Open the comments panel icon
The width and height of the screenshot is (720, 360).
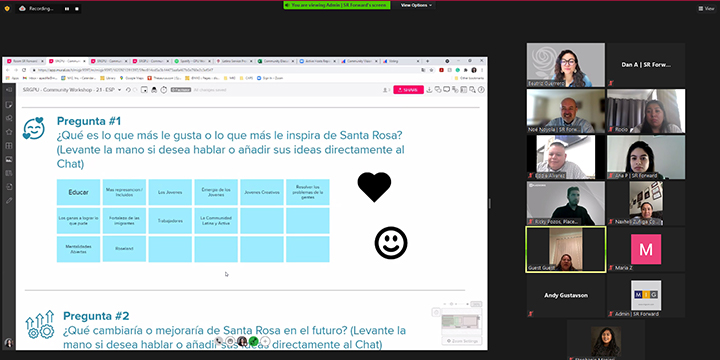(x=446, y=89)
